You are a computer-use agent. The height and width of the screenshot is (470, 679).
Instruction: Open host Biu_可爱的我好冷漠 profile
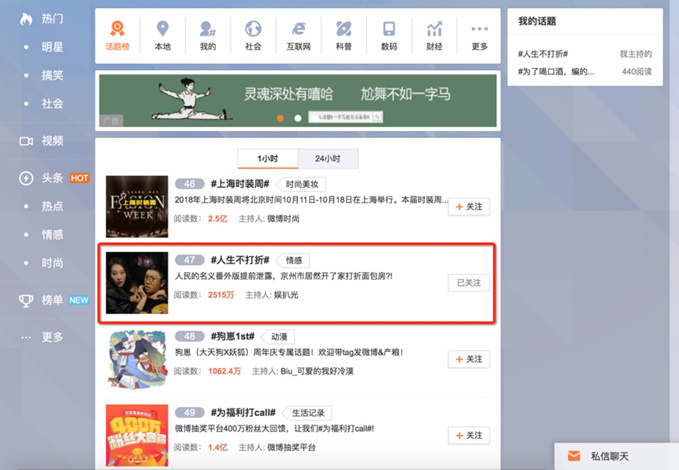(x=317, y=371)
